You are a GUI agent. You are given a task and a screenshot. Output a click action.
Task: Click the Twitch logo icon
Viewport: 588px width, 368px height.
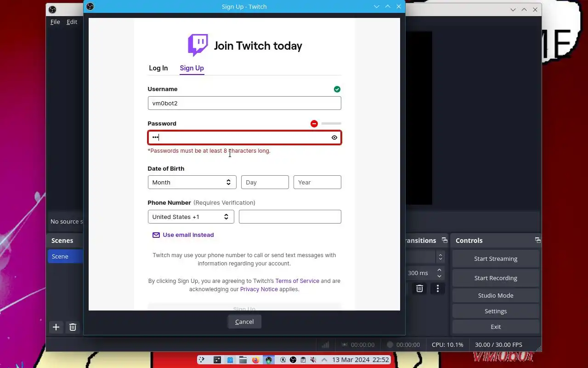[198, 45]
